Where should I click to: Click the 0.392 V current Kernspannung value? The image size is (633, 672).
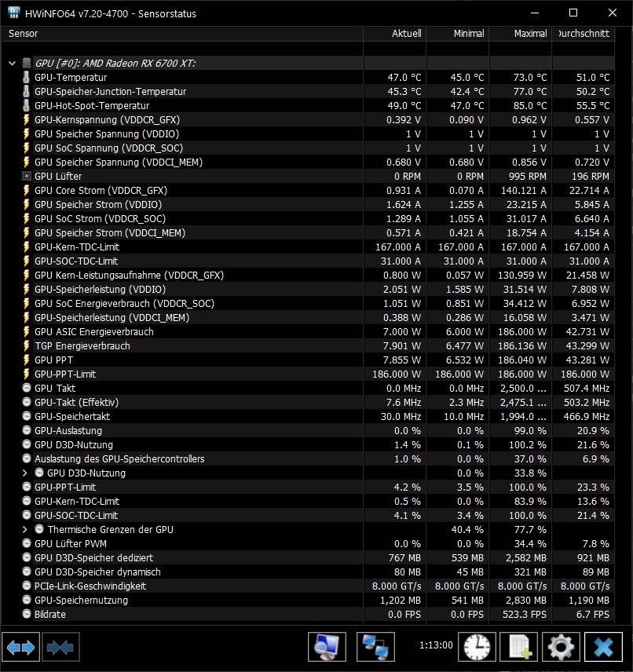coord(404,120)
